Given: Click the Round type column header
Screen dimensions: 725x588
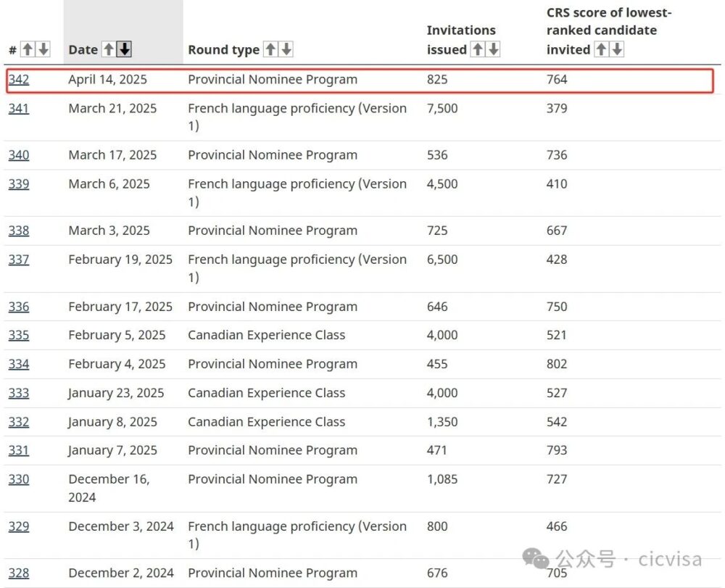Looking at the screenshot, I should tap(223, 50).
